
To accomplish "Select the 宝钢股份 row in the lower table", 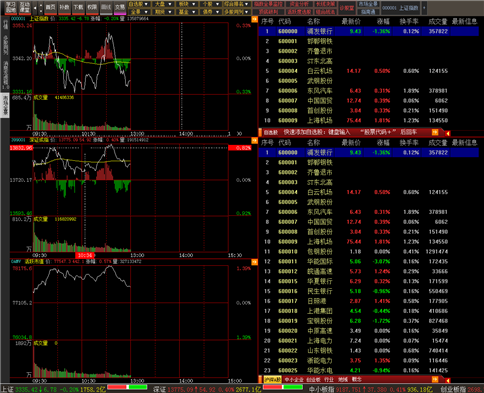I will coord(369,321).
